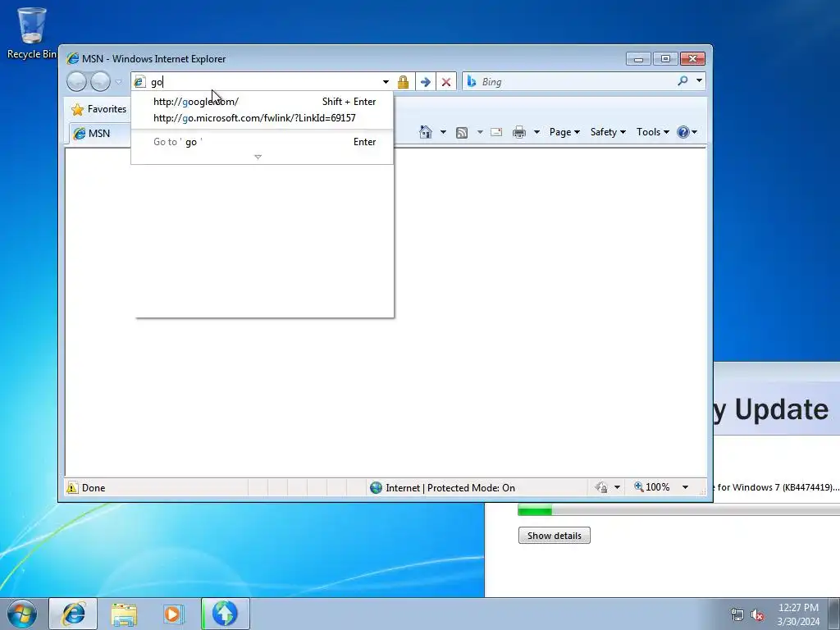Click the status bar warning icon
The width and height of the screenshot is (840, 630).
click(x=72, y=487)
